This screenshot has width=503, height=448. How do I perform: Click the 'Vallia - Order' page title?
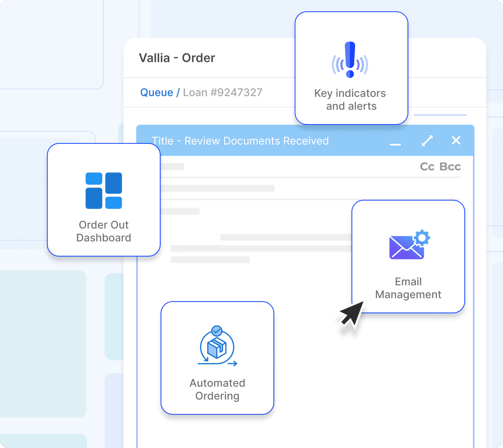pos(177,58)
